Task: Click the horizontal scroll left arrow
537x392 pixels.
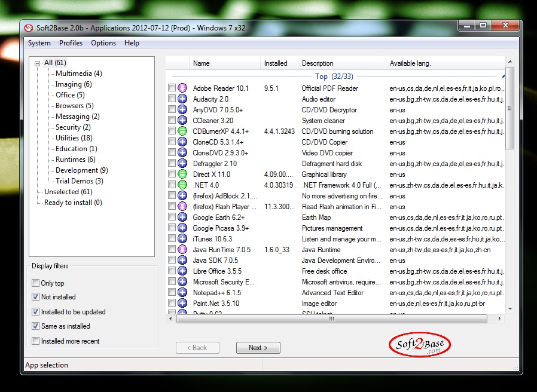Action: pyautogui.click(x=170, y=318)
